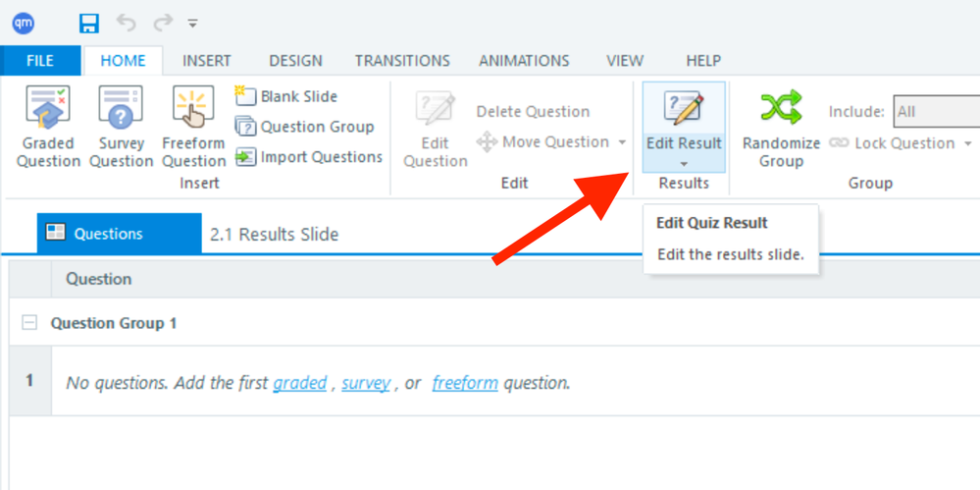Click the Redo arrow icon

click(x=162, y=23)
